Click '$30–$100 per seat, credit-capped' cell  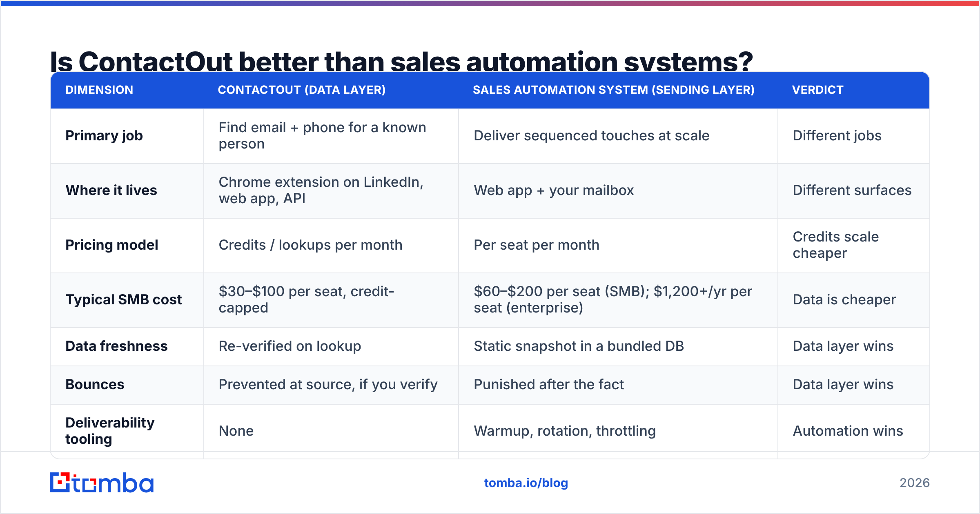[x=306, y=300]
